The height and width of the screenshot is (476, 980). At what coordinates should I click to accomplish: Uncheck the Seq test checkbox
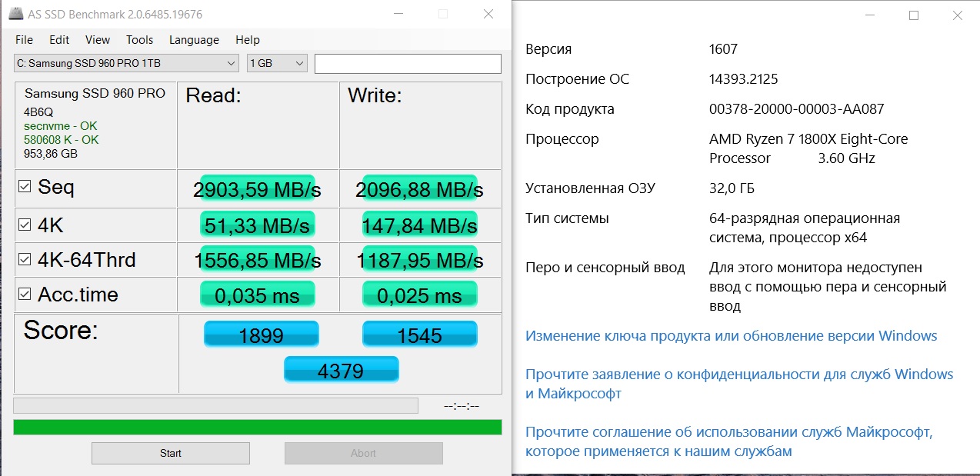click(25, 187)
